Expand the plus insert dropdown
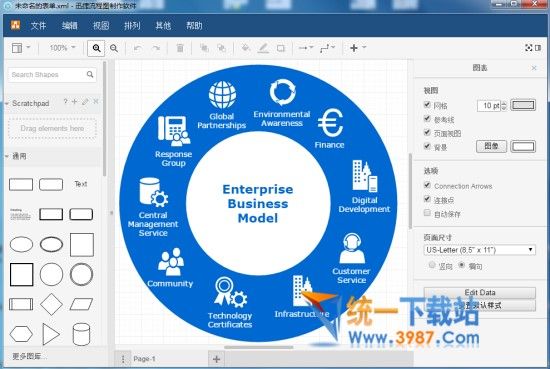 (358, 48)
